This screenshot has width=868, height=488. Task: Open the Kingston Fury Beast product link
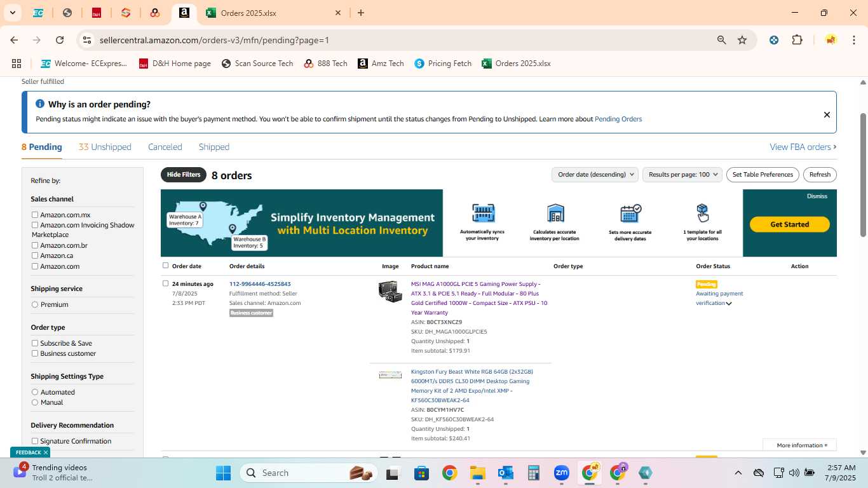472,386
